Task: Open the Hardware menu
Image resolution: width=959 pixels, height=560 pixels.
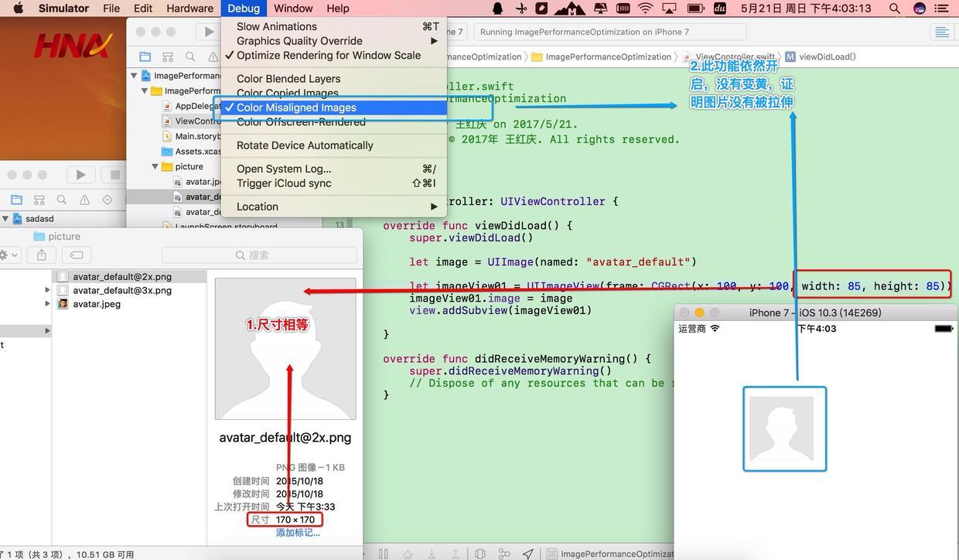Action: pos(190,9)
